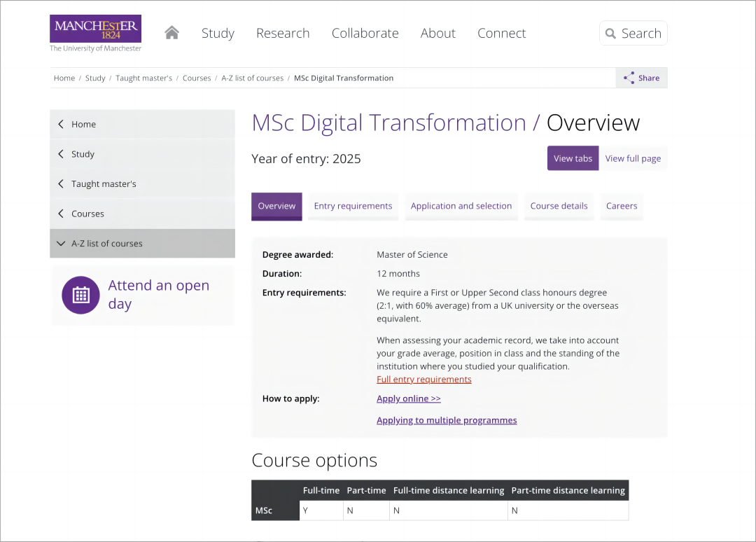Open the Research menu
This screenshot has width=756, height=542.
pyautogui.click(x=283, y=34)
